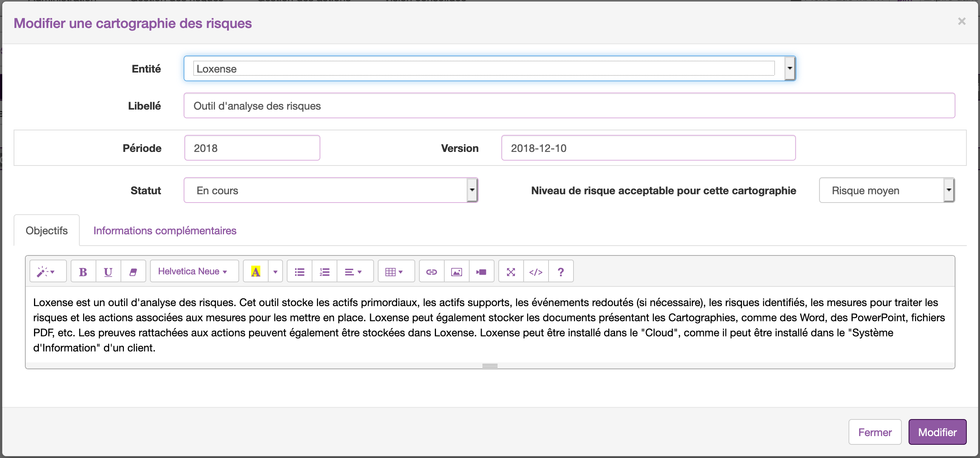
Task: Insert an unordered bullet list
Action: 300,272
